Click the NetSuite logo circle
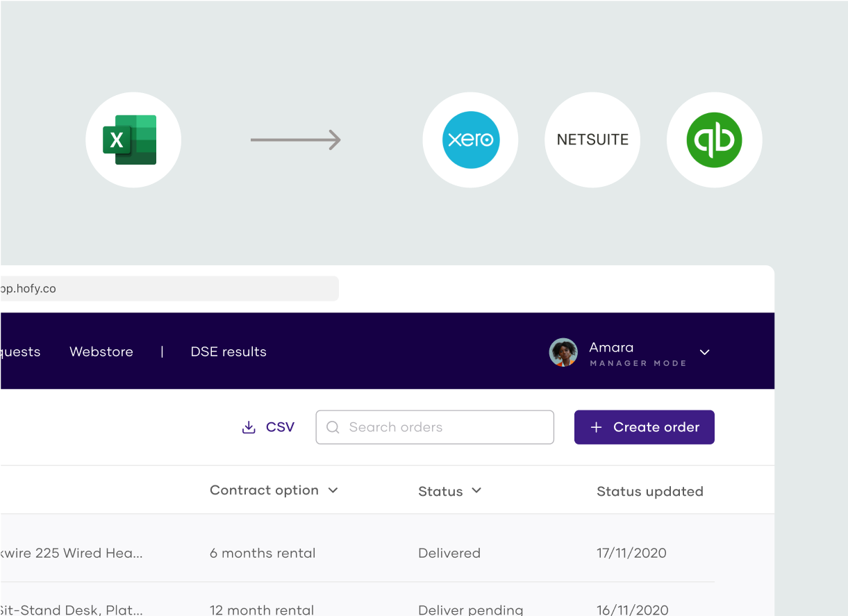848x616 pixels. click(x=592, y=140)
